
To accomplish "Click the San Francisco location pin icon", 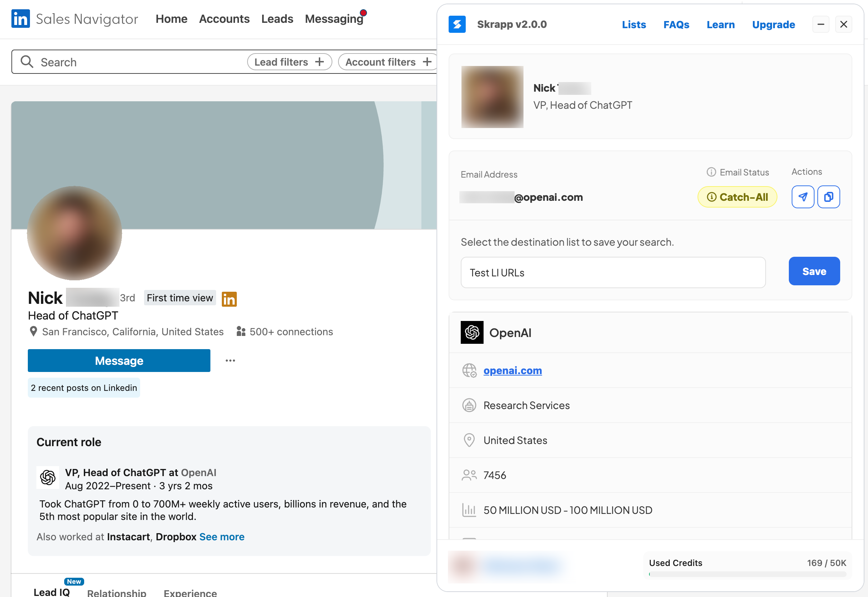I will tap(33, 331).
